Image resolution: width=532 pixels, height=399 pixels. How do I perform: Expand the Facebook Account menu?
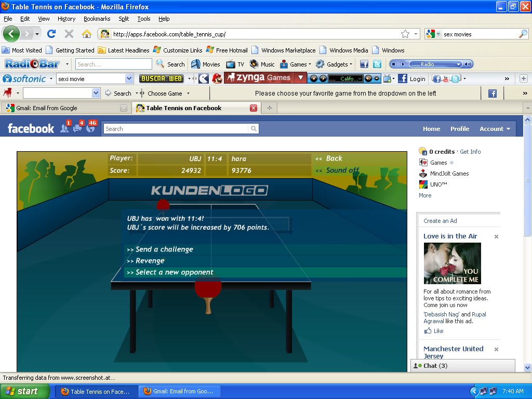(x=495, y=129)
